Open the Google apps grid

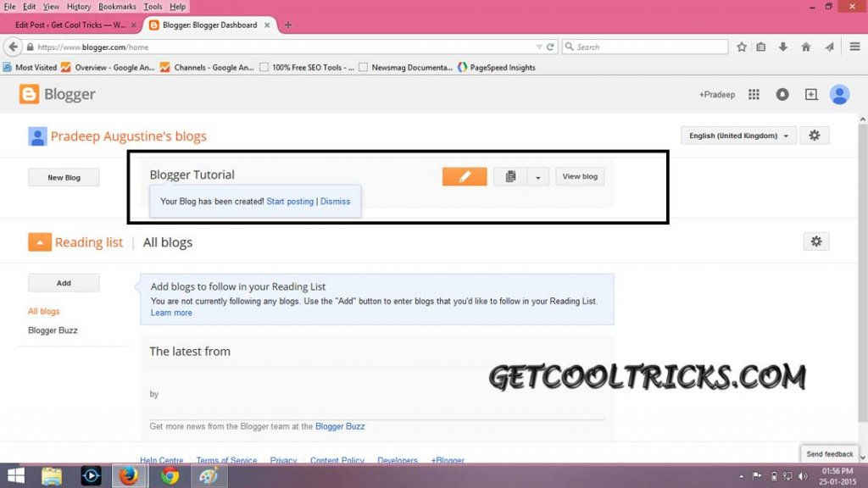[x=754, y=95]
